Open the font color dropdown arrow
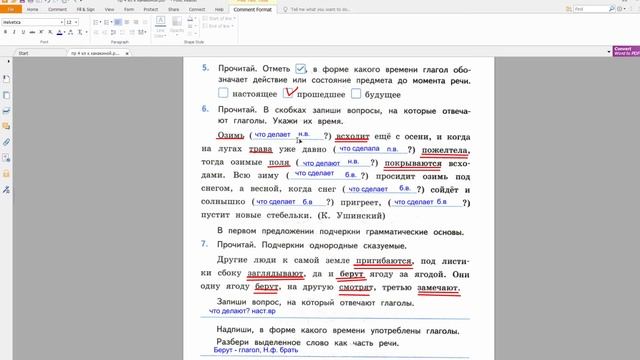Viewport: 640px width, 360px height. pyautogui.click(x=64, y=32)
